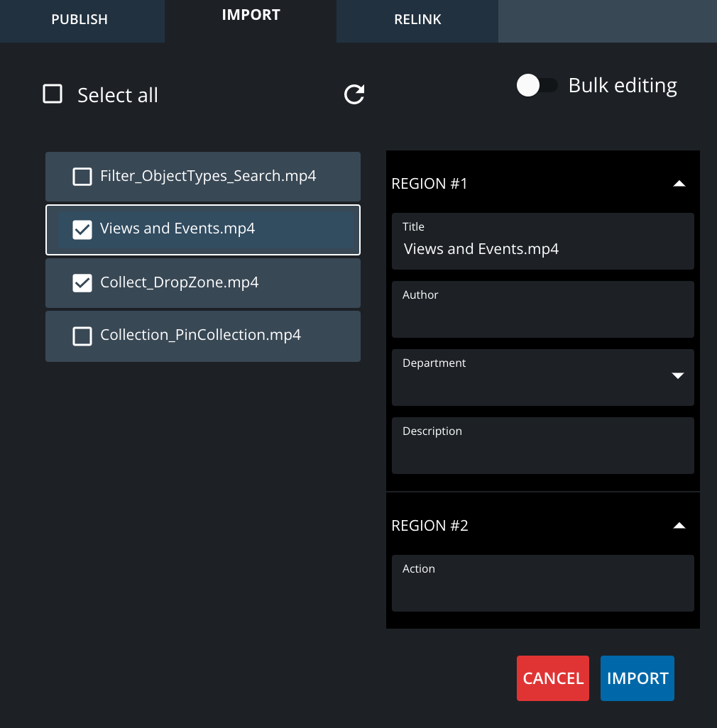Select the Views and Events.mp4 list item
717x728 pixels.
click(x=213, y=229)
